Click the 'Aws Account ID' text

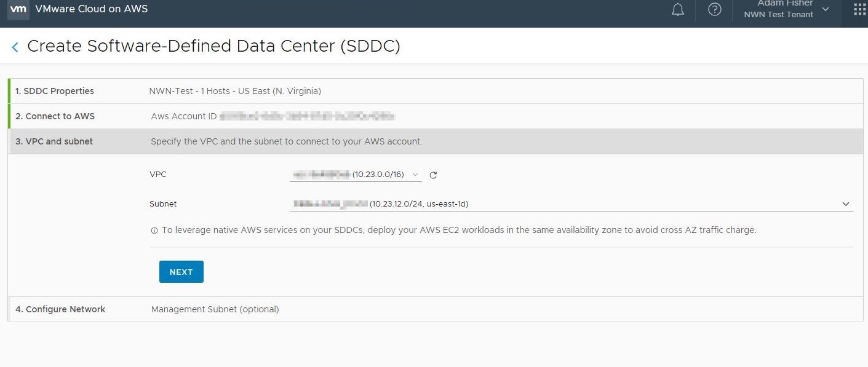click(184, 116)
